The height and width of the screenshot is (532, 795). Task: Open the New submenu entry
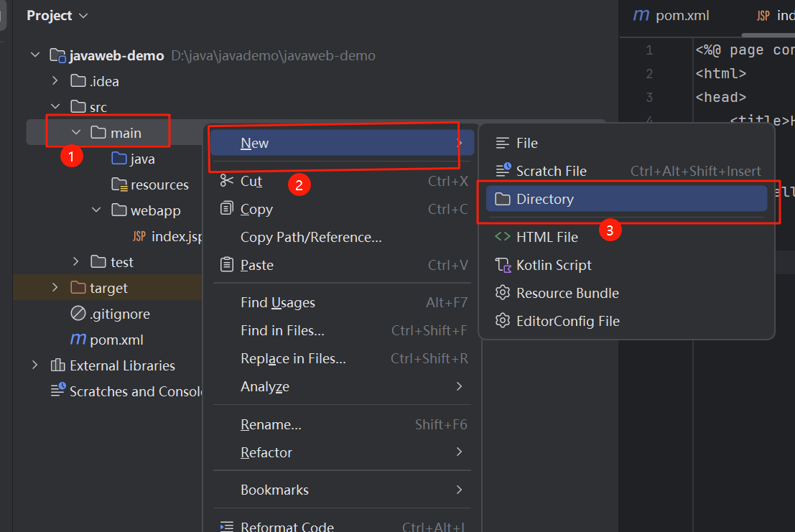click(x=343, y=143)
